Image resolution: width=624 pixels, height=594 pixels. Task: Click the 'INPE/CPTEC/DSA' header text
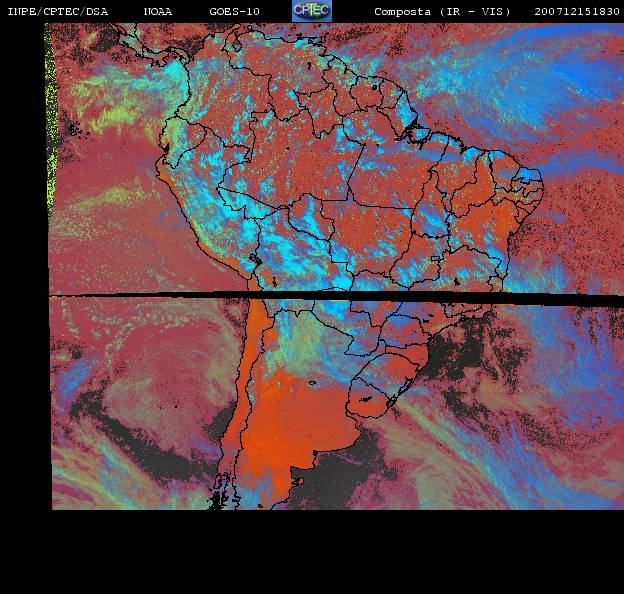pyautogui.click(x=58, y=12)
